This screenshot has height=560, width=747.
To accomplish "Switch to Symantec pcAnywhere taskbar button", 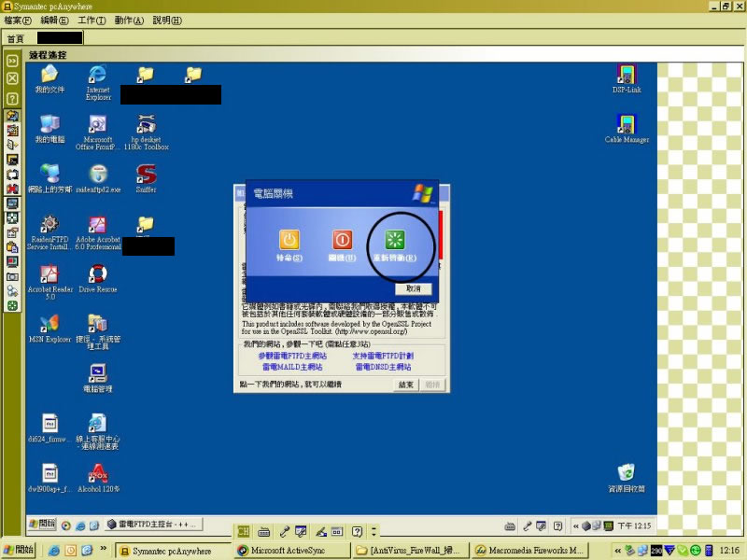I will 173,551.
